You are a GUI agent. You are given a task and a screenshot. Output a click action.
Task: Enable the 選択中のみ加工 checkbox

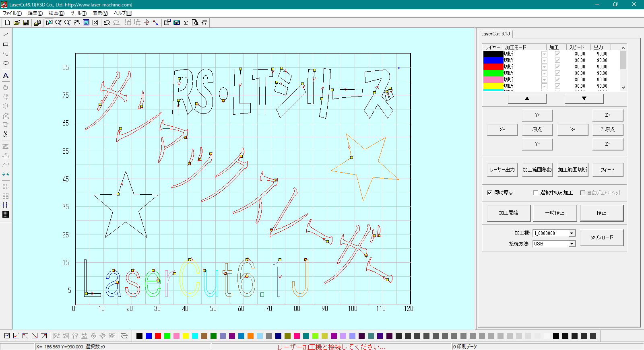(536, 193)
